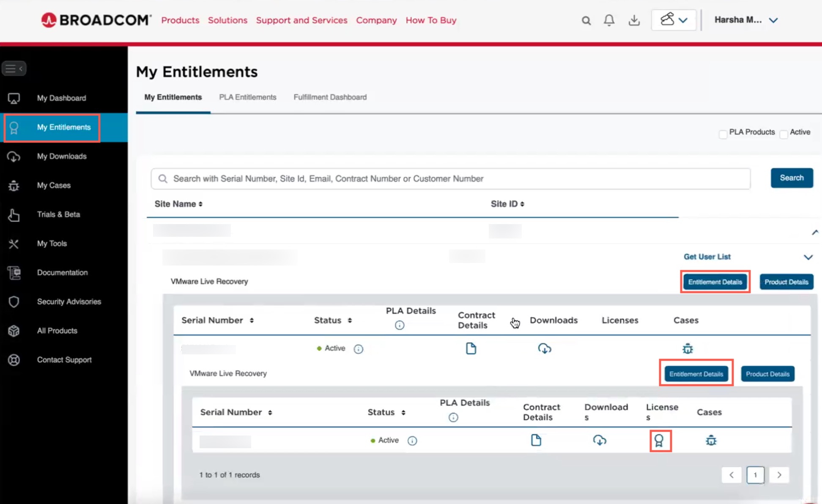Open Contact Support in the sidebar

[x=64, y=360]
